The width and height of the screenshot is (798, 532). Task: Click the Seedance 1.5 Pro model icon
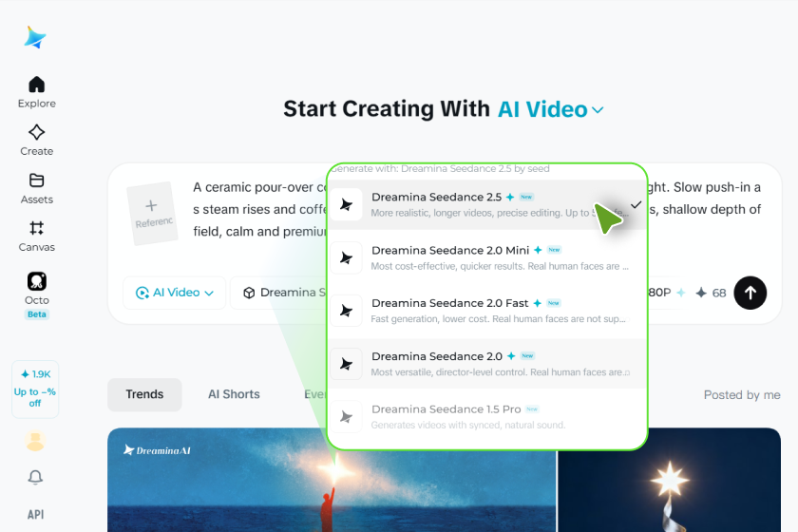click(x=346, y=416)
